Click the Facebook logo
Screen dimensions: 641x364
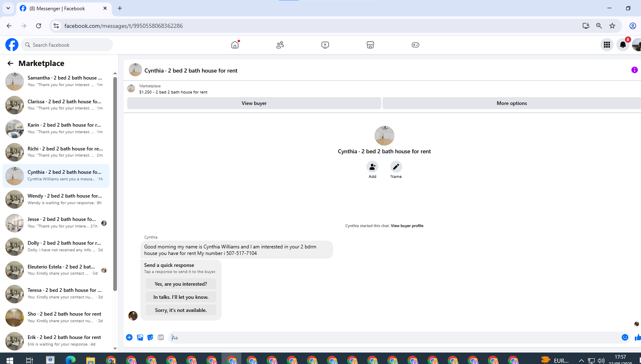[12, 45]
